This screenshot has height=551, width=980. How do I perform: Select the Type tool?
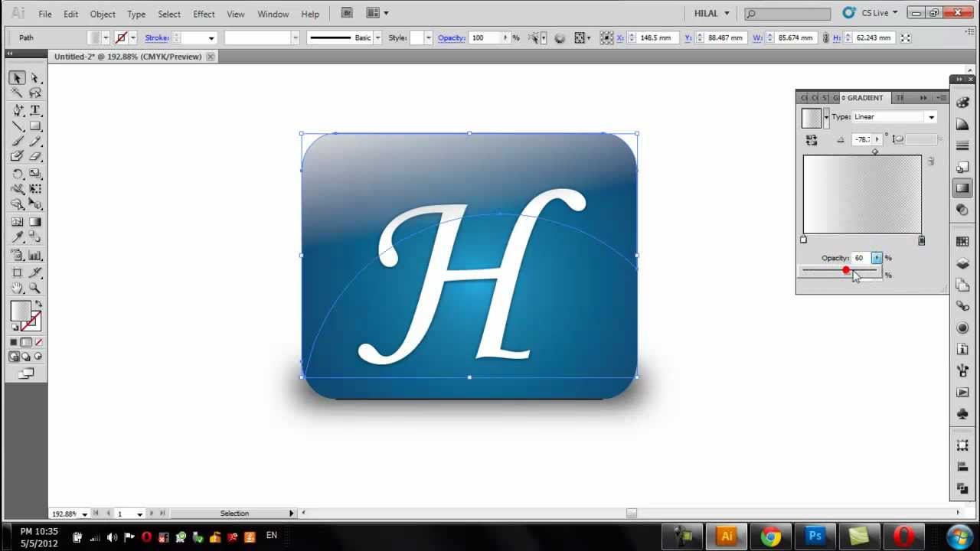34,111
